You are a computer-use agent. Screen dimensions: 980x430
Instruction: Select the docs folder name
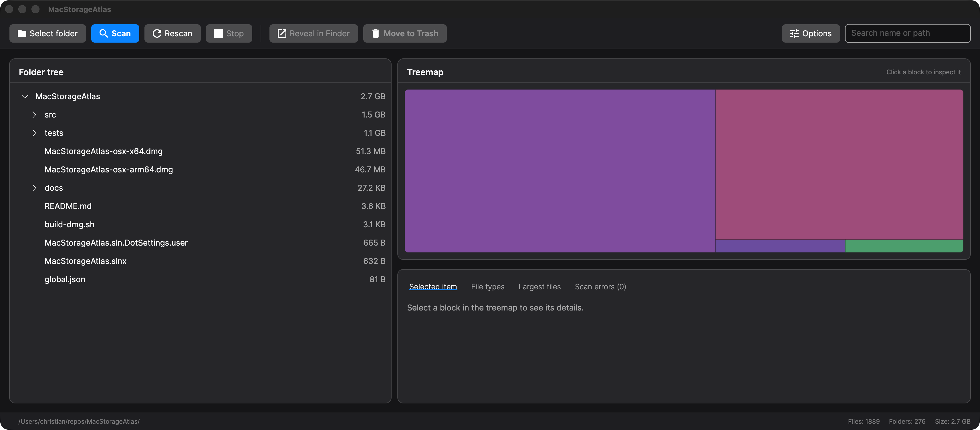pyautogui.click(x=54, y=188)
